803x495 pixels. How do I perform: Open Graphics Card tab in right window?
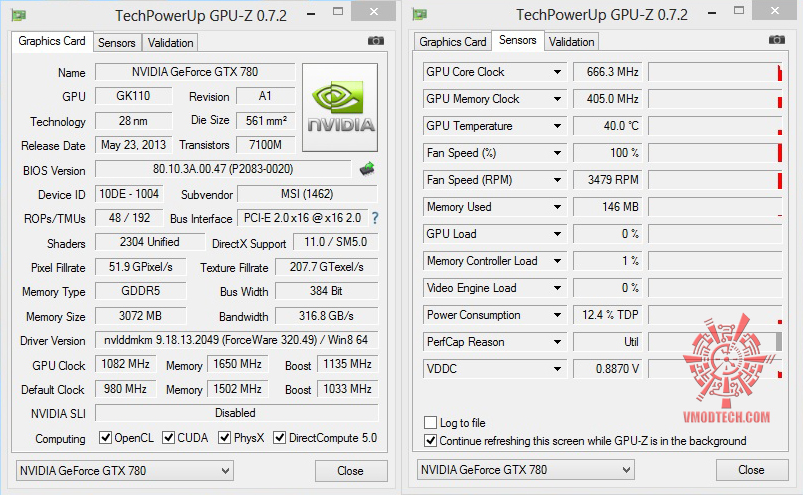453,42
